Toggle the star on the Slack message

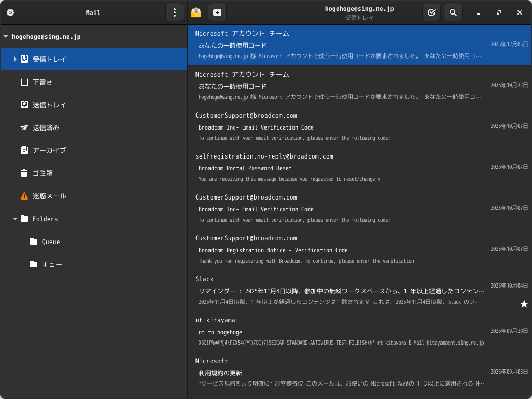coord(524,304)
